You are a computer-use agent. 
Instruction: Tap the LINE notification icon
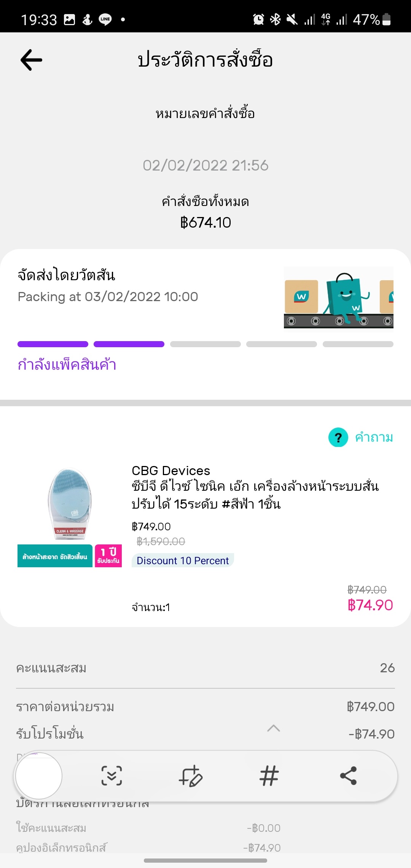[x=105, y=19]
